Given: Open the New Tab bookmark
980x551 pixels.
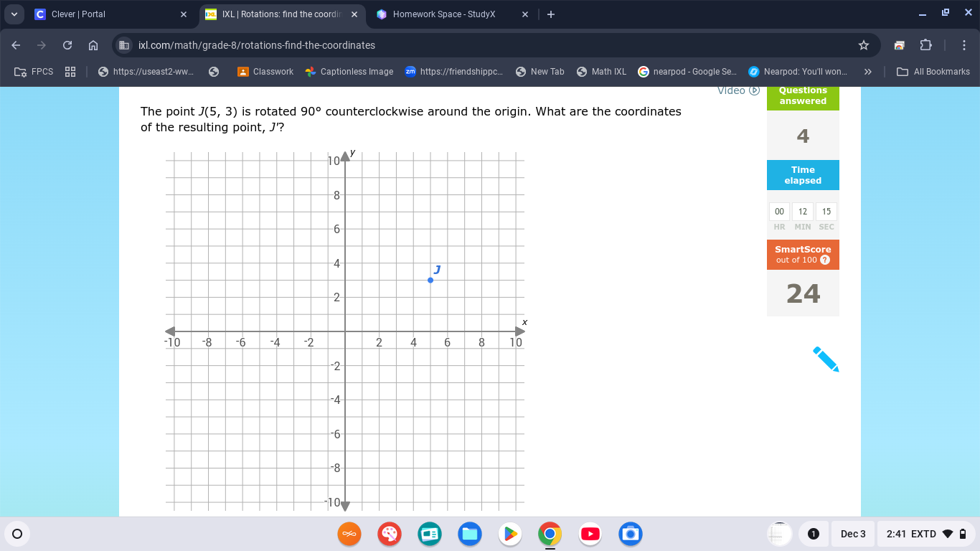Looking at the screenshot, I should pos(540,72).
